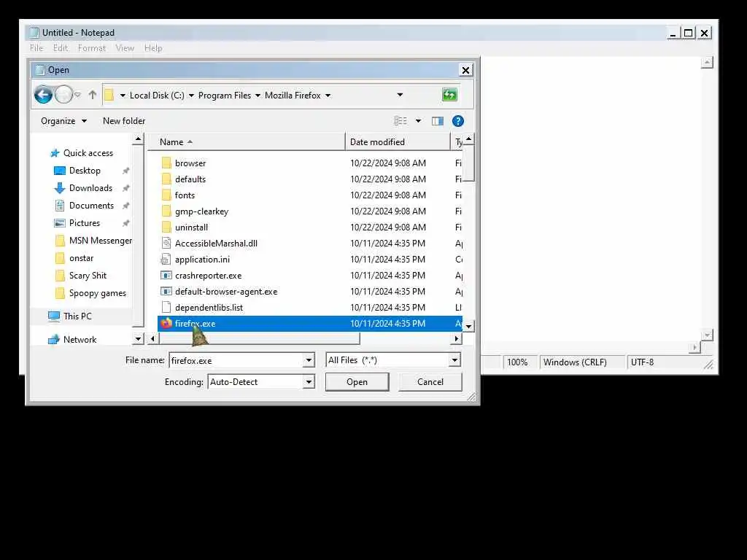
Task: Select the fonts folder icon
Action: pos(166,195)
